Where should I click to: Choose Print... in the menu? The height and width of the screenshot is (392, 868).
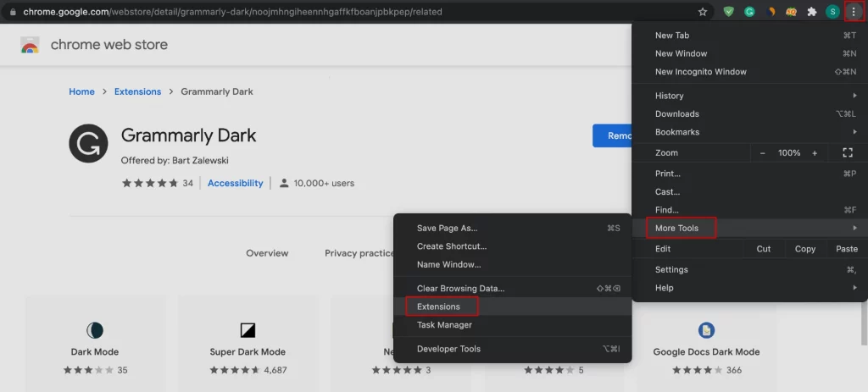click(749, 174)
